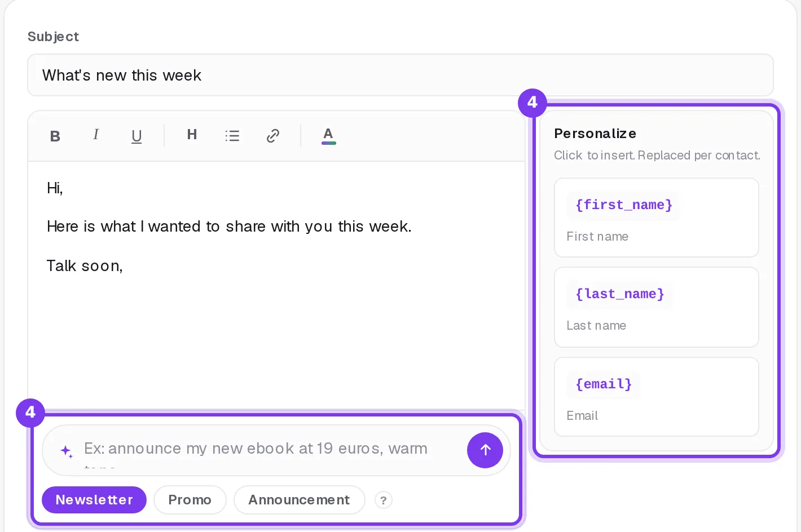The image size is (801, 532).
Task: Click the line "Here is what I wanted to share"
Action: (x=229, y=227)
